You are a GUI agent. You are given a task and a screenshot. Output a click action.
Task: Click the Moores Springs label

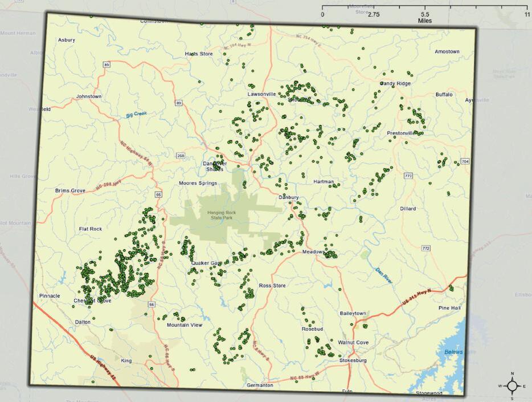coord(198,183)
